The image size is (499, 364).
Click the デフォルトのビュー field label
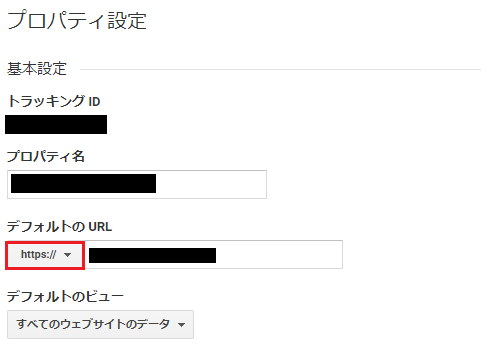click(65, 296)
